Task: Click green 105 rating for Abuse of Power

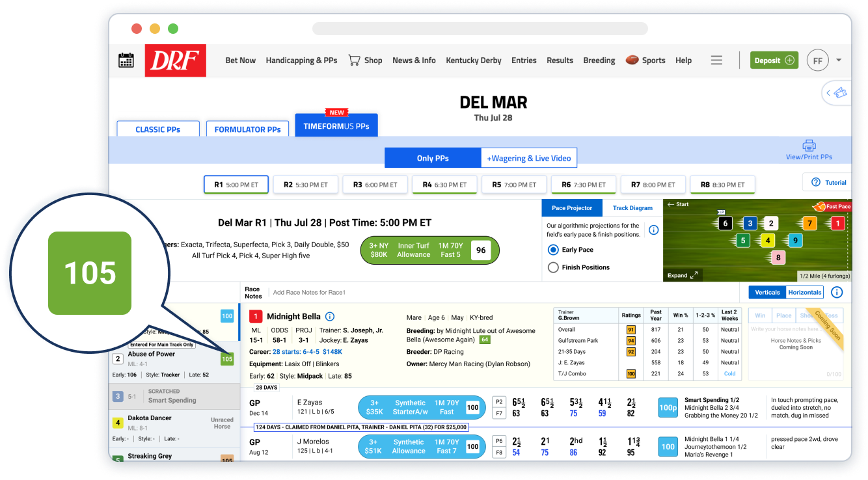Action: [227, 359]
